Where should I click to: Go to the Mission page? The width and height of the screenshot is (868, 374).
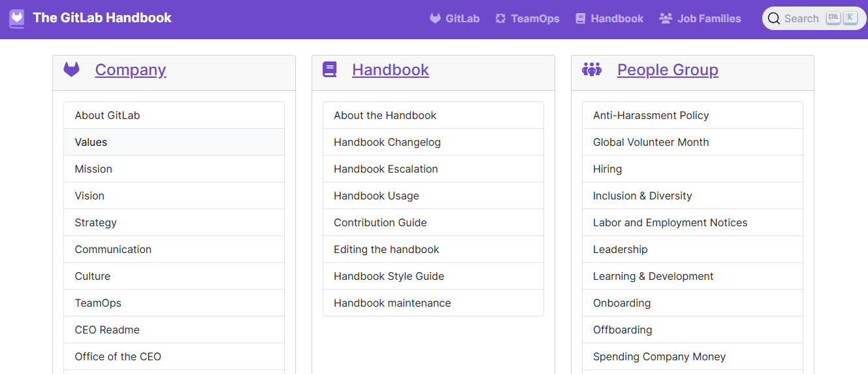coord(174,169)
